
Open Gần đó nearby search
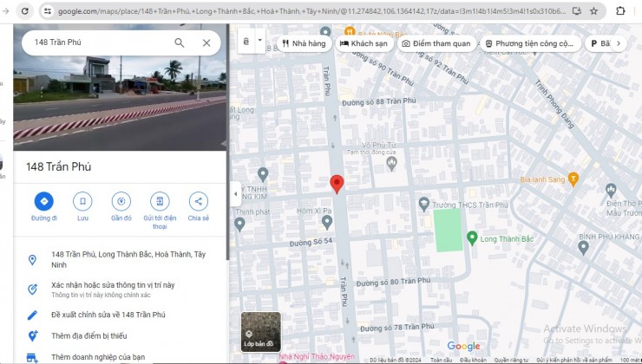[121, 201]
